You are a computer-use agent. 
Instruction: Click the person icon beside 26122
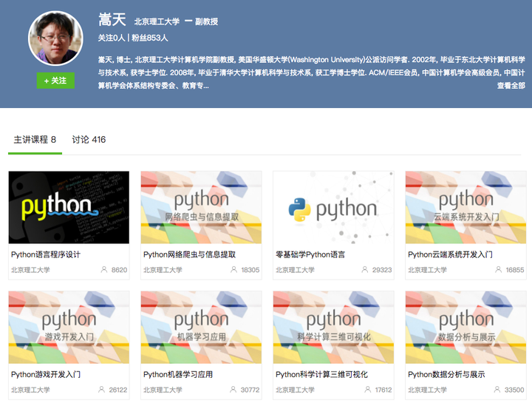(x=101, y=389)
